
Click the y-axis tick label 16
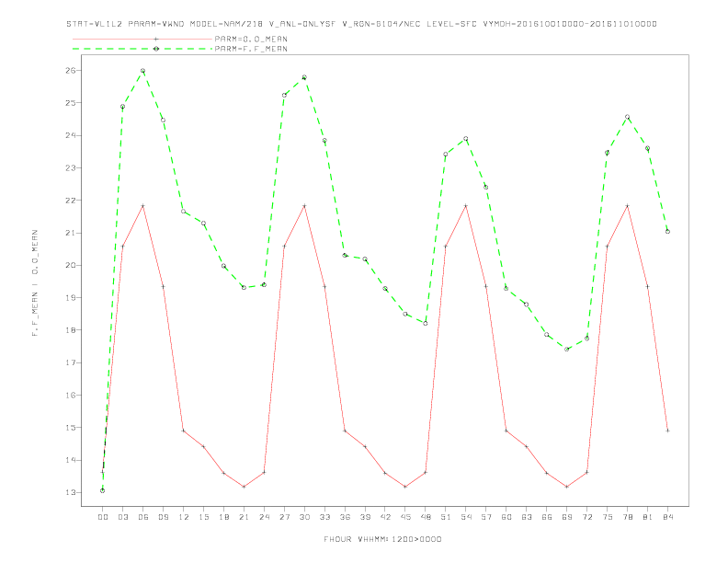pyautogui.click(x=71, y=395)
